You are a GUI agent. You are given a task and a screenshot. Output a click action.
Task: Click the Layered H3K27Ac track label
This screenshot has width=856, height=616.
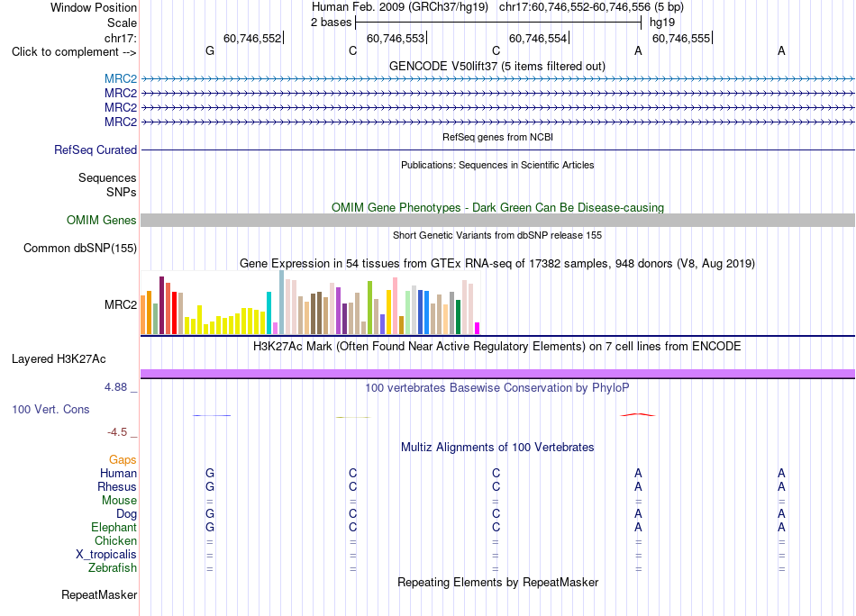tap(59, 359)
